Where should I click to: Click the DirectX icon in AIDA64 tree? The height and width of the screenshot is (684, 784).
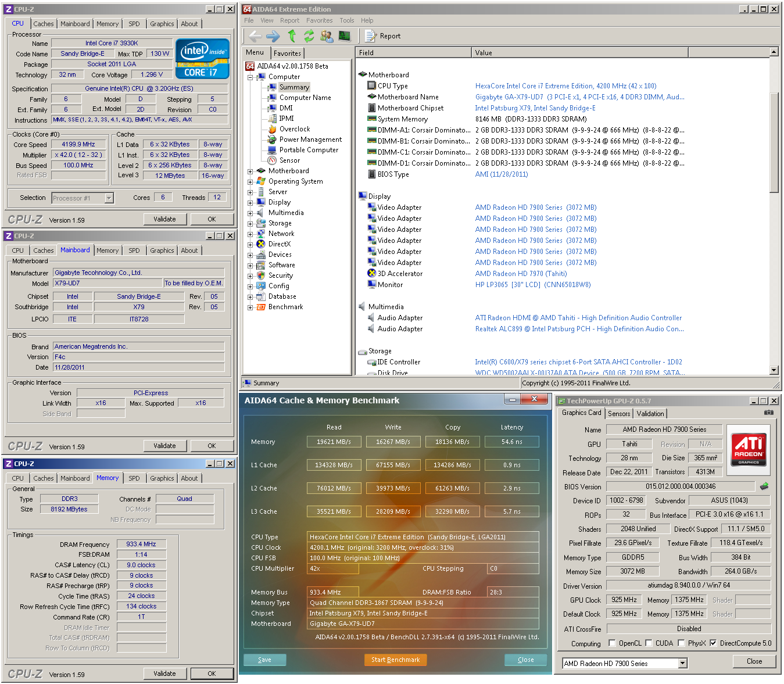click(261, 244)
